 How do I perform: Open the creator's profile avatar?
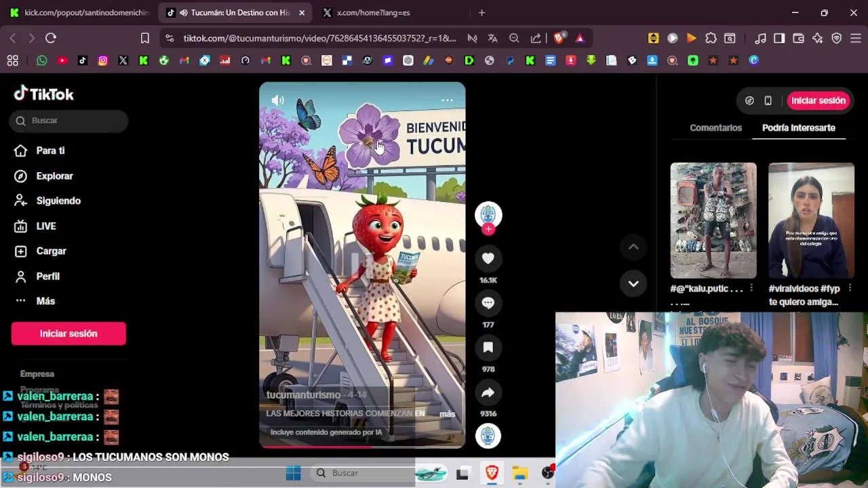tap(488, 214)
